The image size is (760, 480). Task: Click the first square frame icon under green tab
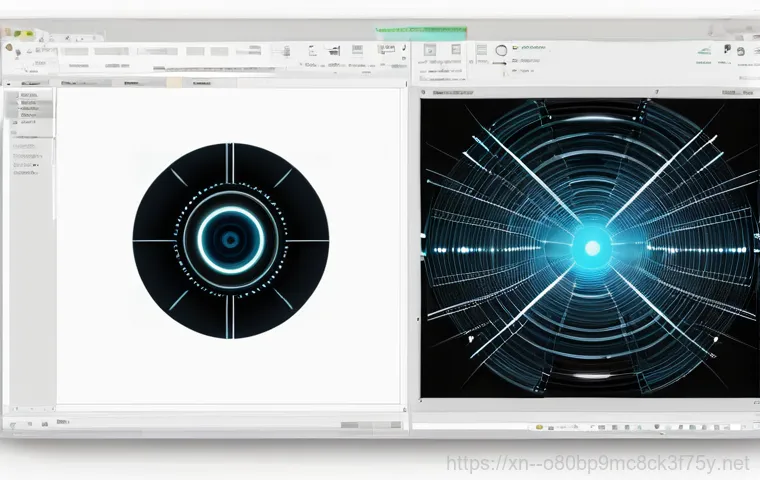click(430, 50)
